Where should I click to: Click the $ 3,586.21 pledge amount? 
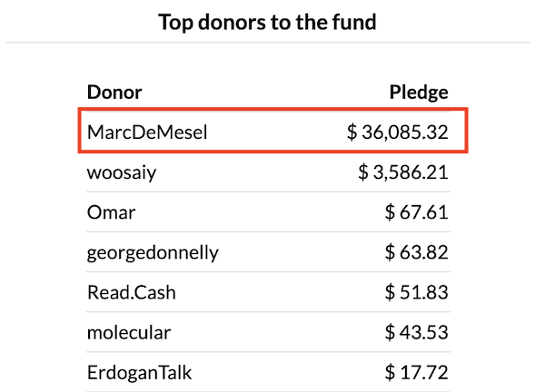click(x=403, y=172)
